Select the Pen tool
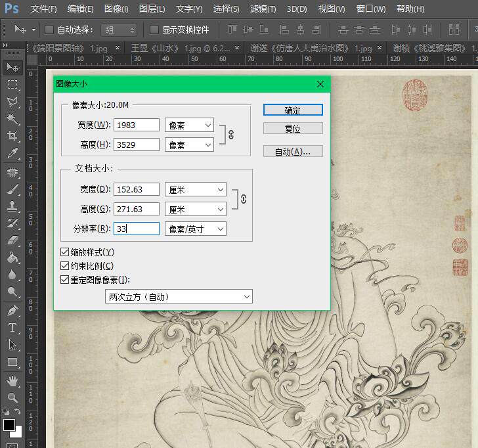This screenshot has width=478, height=448. click(x=12, y=311)
